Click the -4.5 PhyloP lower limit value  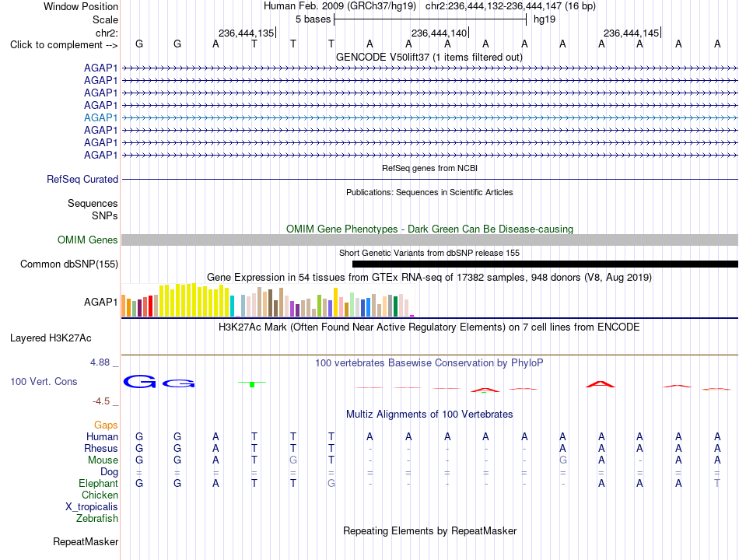pos(101,401)
